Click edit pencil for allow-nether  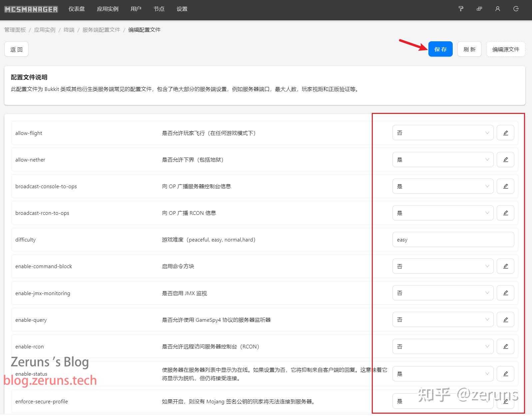point(505,160)
